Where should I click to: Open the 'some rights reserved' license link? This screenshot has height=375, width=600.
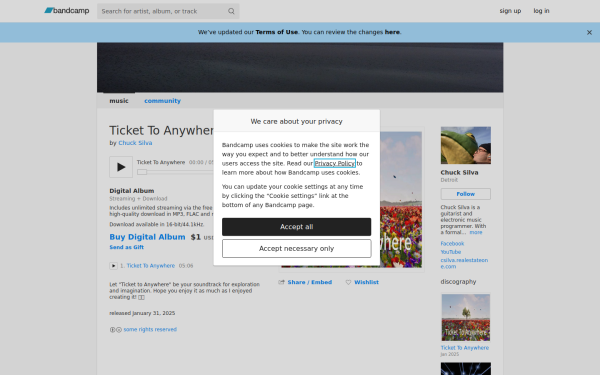(150, 329)
